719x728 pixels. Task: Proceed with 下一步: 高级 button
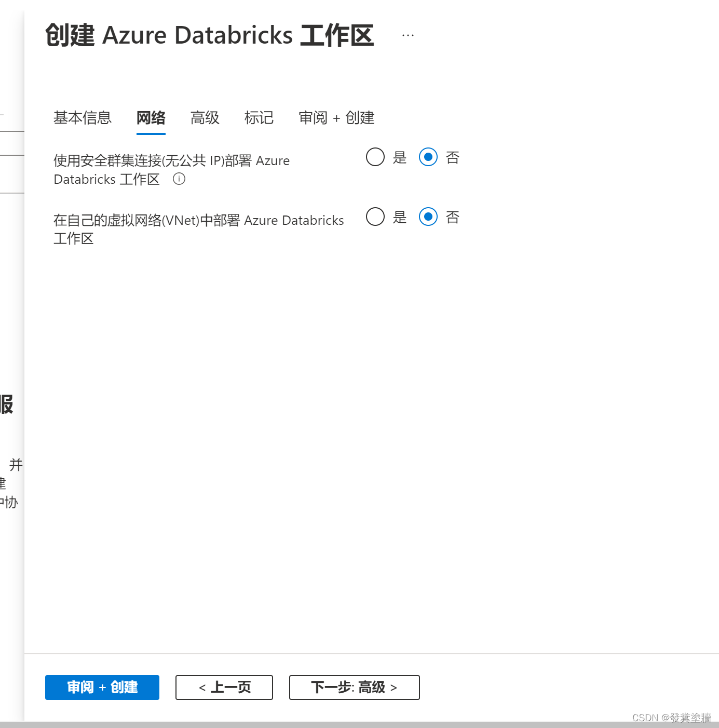[355, 687]
